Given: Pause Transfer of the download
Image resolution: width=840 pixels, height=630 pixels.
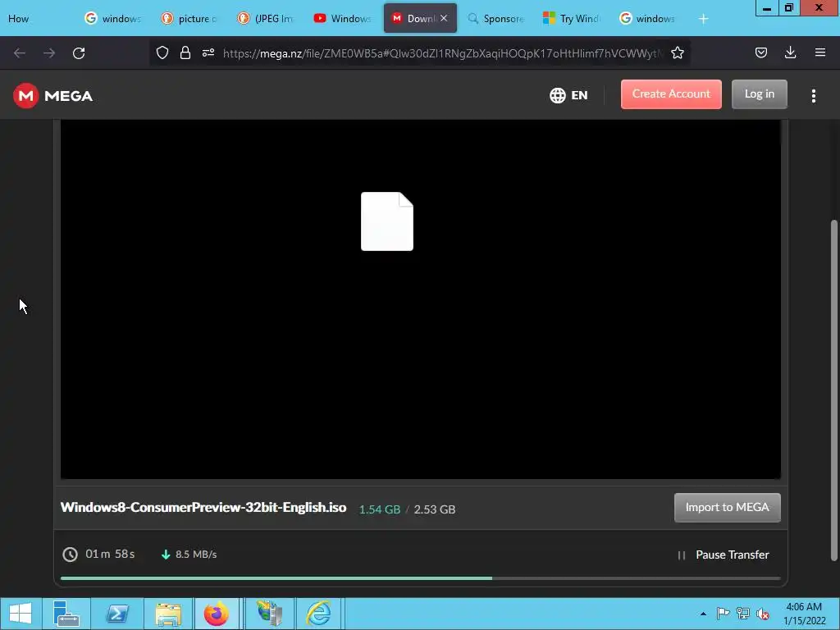Looking at the screenshot, I should 724,555.
